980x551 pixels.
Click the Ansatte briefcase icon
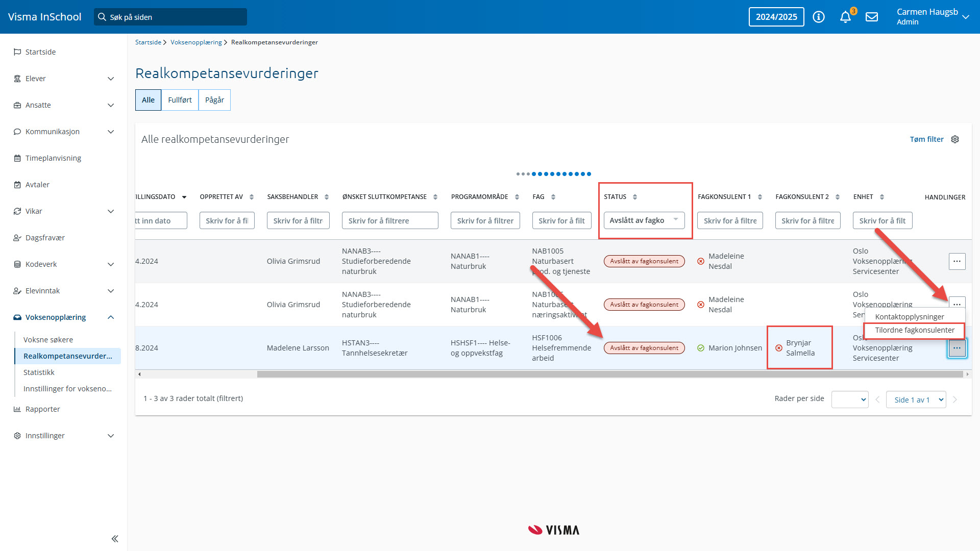coord(17,105)
